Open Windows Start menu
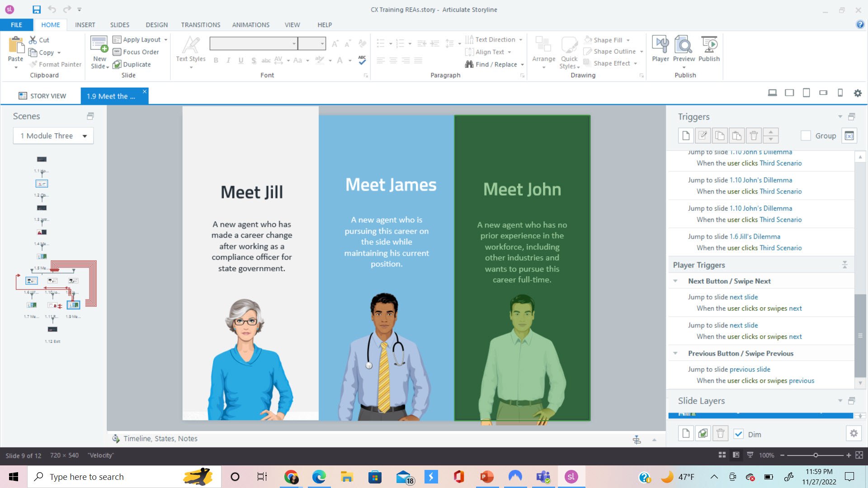This screenshot has width=868, height=488. point(14,477)
